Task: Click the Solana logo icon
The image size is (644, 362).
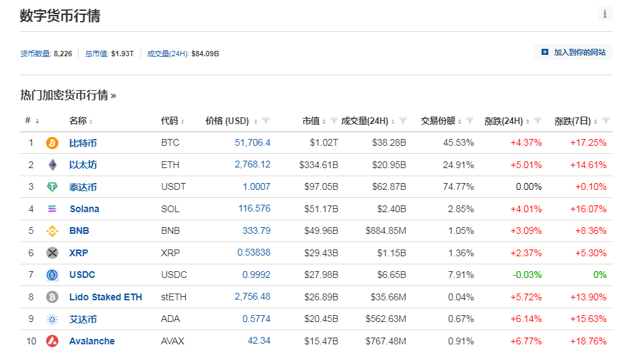Action: coord(52,209)
